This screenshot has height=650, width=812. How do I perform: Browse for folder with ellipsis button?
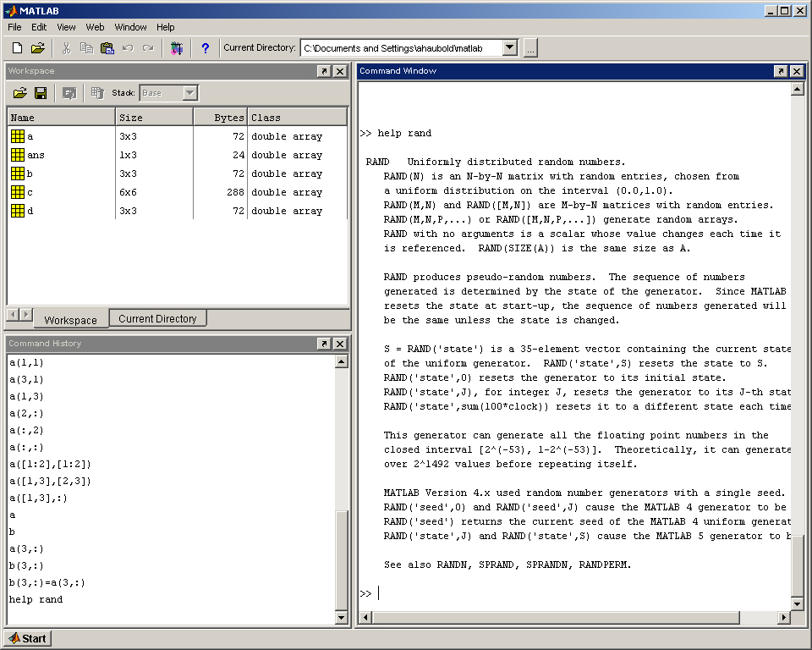(x=530, y=48)
